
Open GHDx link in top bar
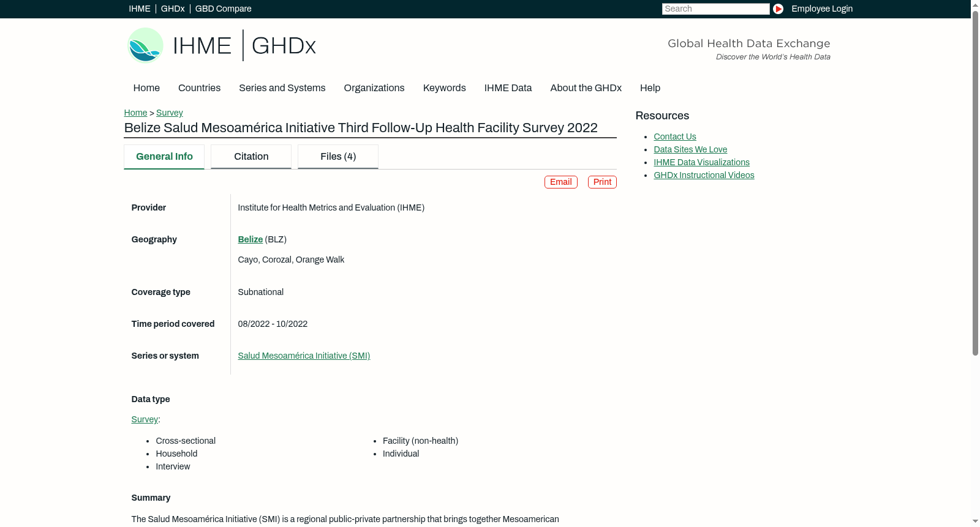[x=173, y=9]
